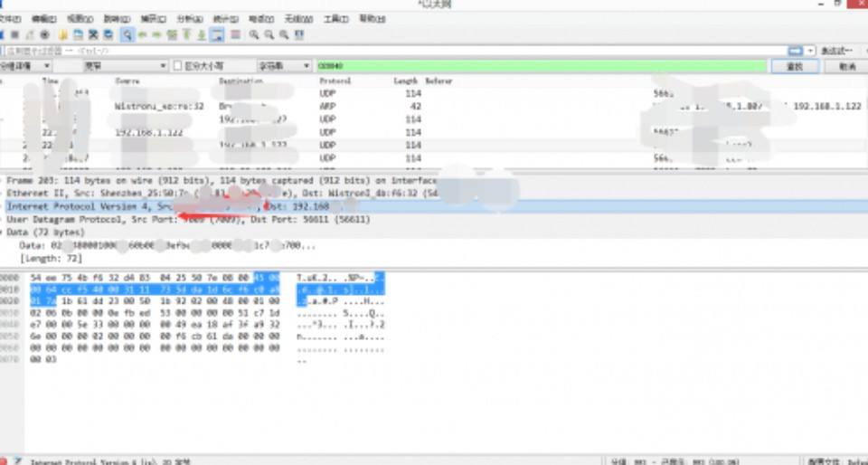Viewport: 868px width, 465px height.
Task: Click Go to specified packet icon
Action: click(x=172, y=35)
